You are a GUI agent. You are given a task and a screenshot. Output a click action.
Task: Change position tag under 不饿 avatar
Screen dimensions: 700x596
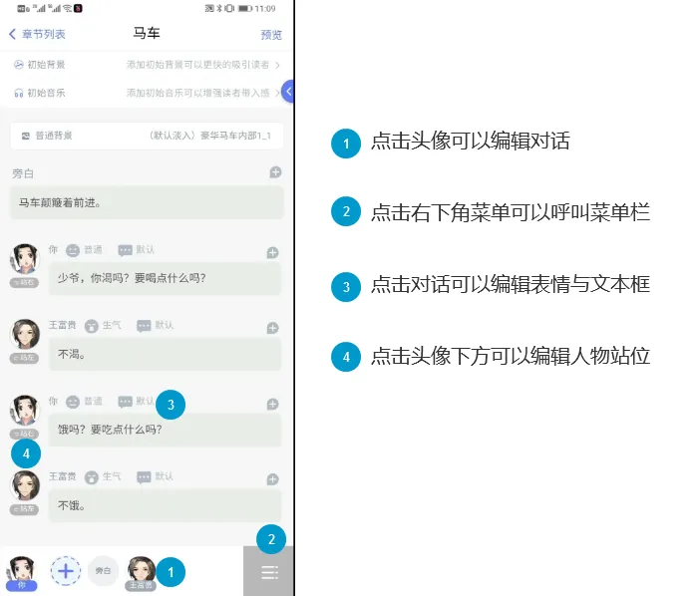pyautogui.click(x=25, y=509)
